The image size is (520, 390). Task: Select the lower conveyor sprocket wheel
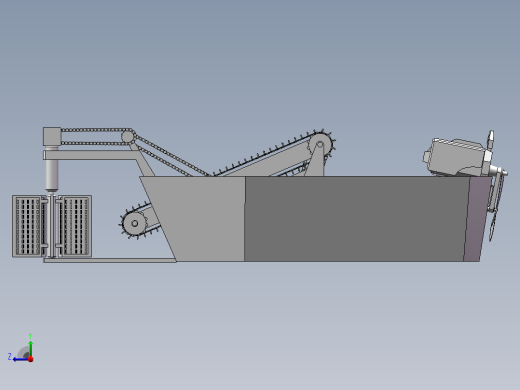pos(134,223)
